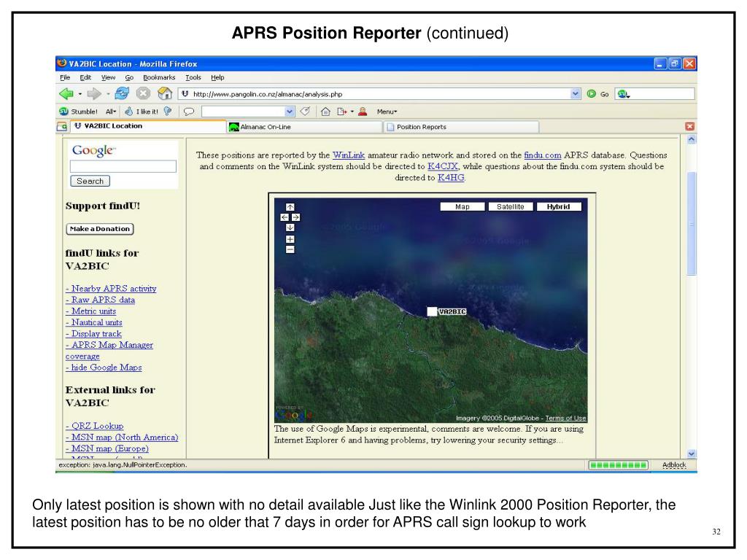Click the hide Google Maps link
This screenshot has height=560, width=747.
pos(104,367)
